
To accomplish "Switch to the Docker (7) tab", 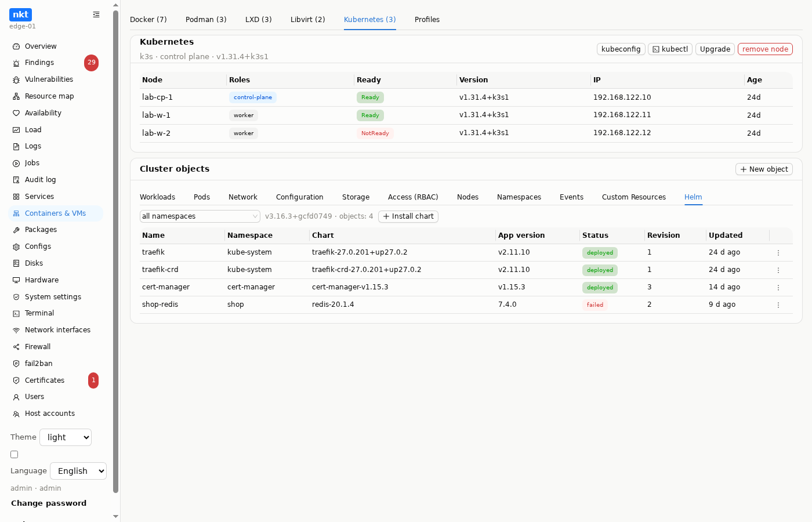I will [x=148, y=20].
